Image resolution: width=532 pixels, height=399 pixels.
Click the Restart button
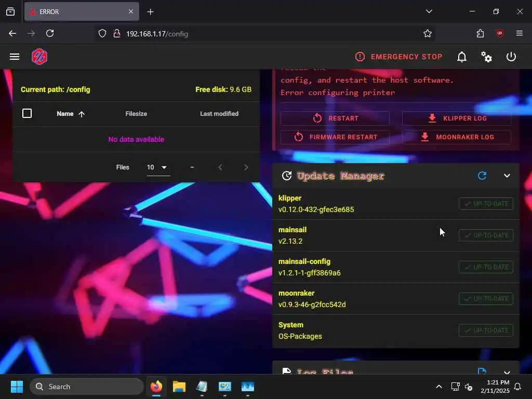pyautogui.click(x=335, y=118)
